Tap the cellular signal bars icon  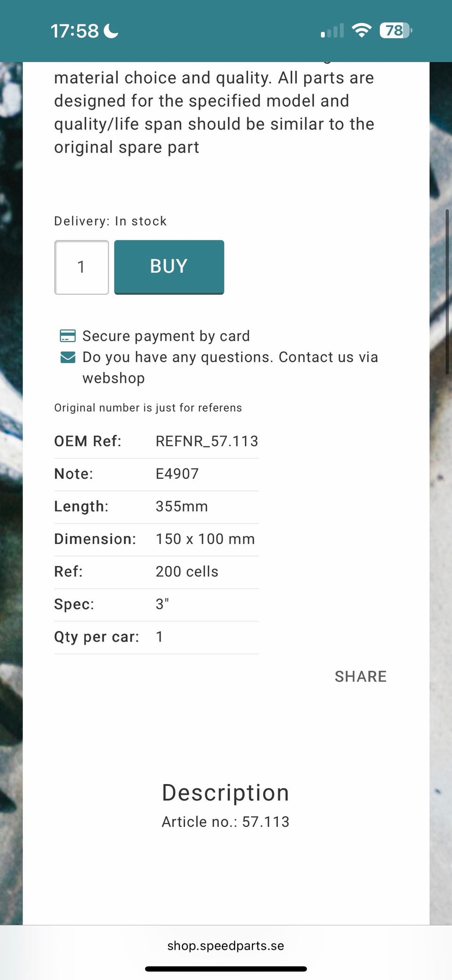(x=332, y=31)
